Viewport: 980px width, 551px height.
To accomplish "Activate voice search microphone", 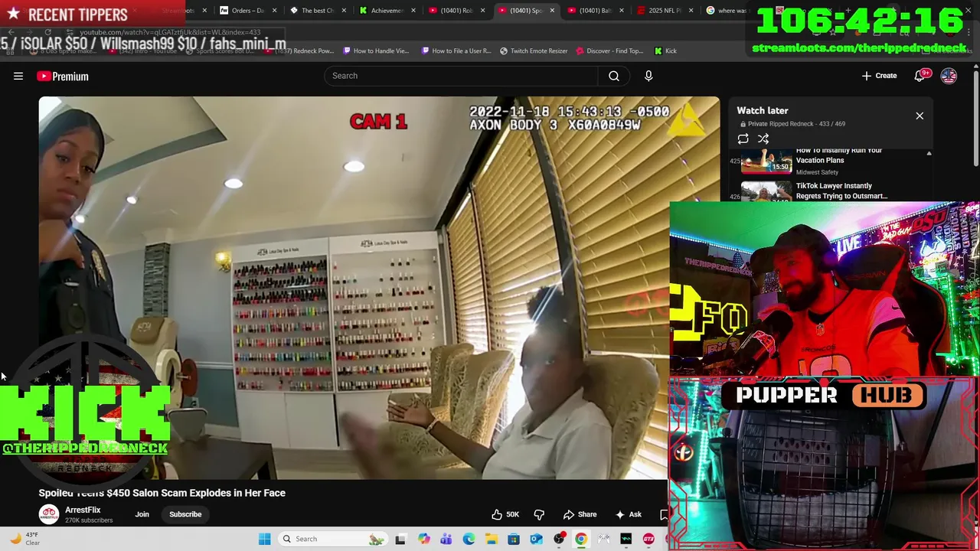I will 648,76.
